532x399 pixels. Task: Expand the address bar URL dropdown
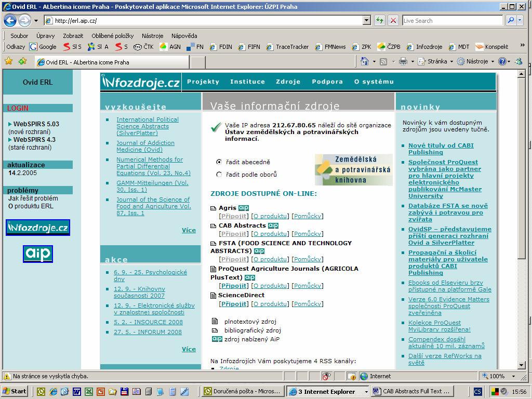coord(366,21)
